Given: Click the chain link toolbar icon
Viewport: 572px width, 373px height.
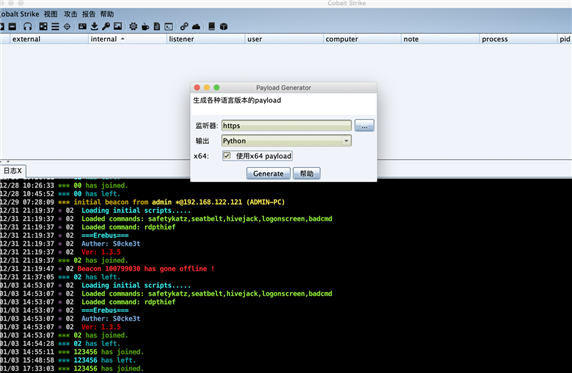Looking at the screenshot, I should (184, 26).
